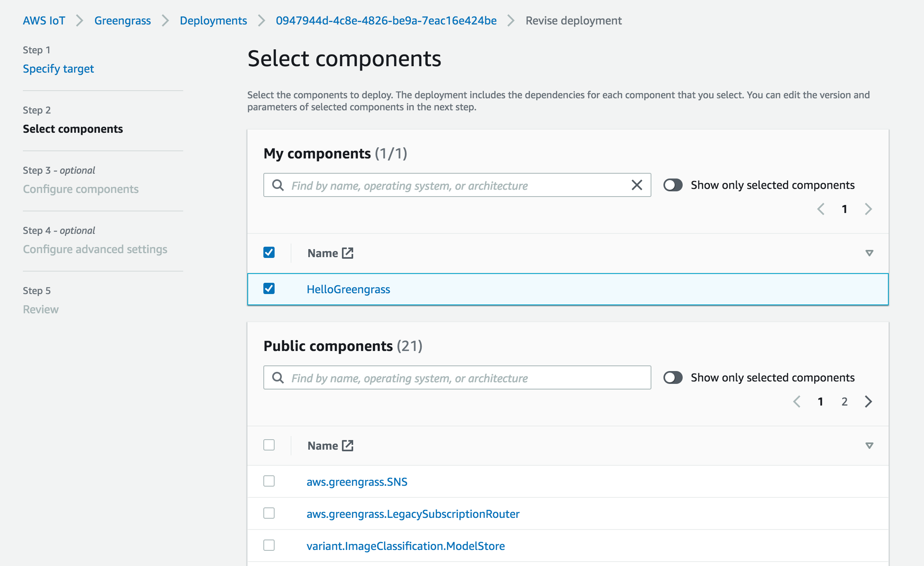Click external link icon beside My components Name
Image resolution: width=924 pixels, height=566 pixels.
(348, 253)
